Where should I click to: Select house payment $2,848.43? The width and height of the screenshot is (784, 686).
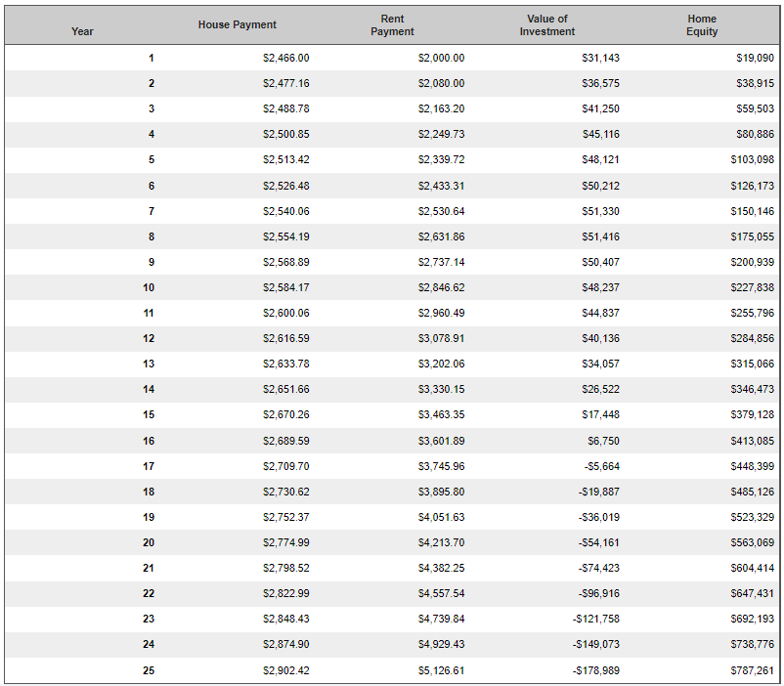pyautogui.click(x=286, y=620)
